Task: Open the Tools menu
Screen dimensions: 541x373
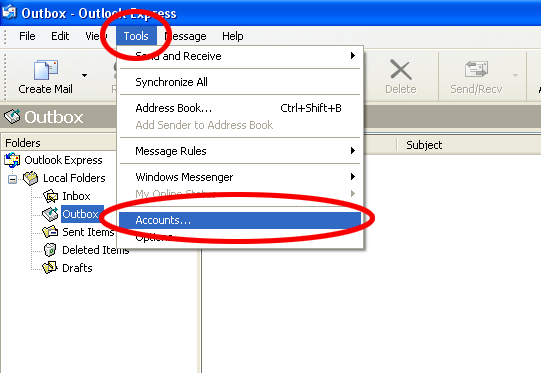Action: 136,36
